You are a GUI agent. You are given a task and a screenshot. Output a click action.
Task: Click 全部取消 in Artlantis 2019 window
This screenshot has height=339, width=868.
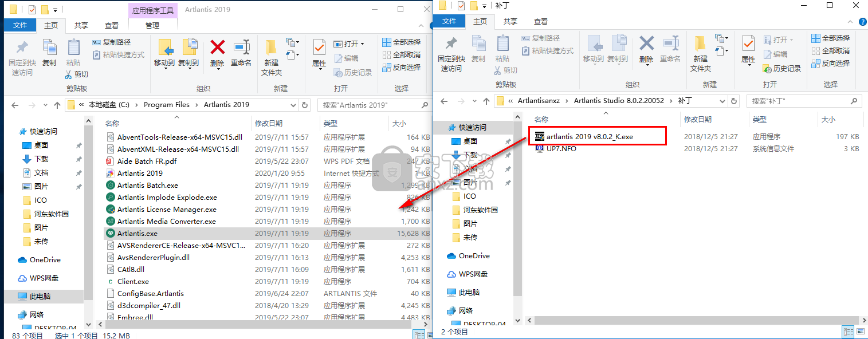point(401,54)
